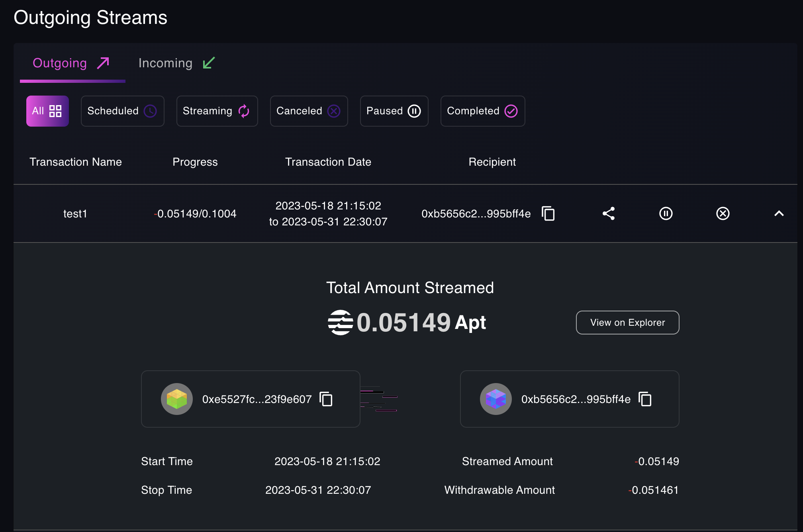The width and height of the screenshot is (803, 532).
Task: Click the purple recipient avatar icon
Action: point(496,399)
